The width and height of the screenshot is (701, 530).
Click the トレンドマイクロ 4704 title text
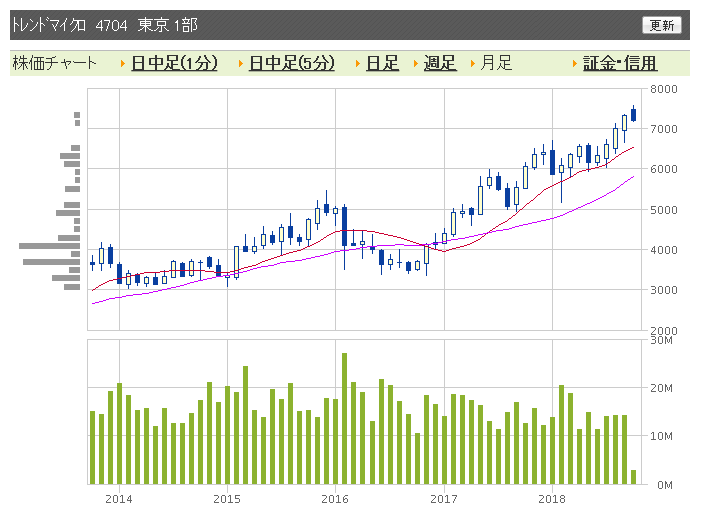pyautogui.click(x=70, y=25)
